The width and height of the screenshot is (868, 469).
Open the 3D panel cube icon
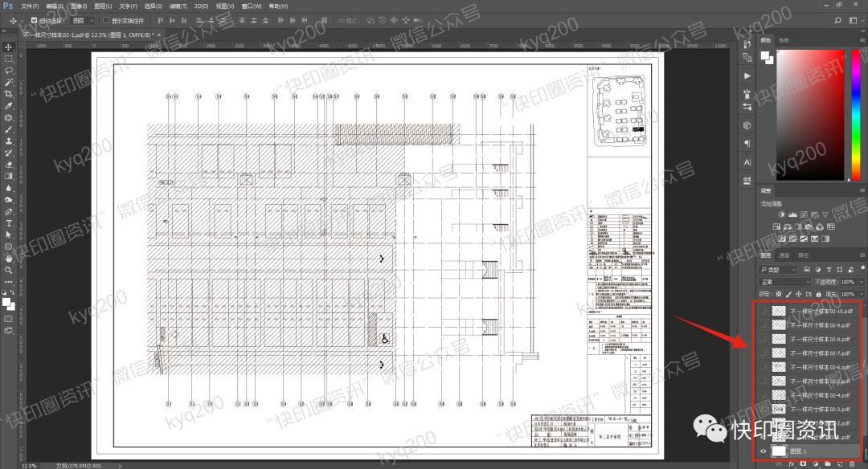click(x=747, y=125)
